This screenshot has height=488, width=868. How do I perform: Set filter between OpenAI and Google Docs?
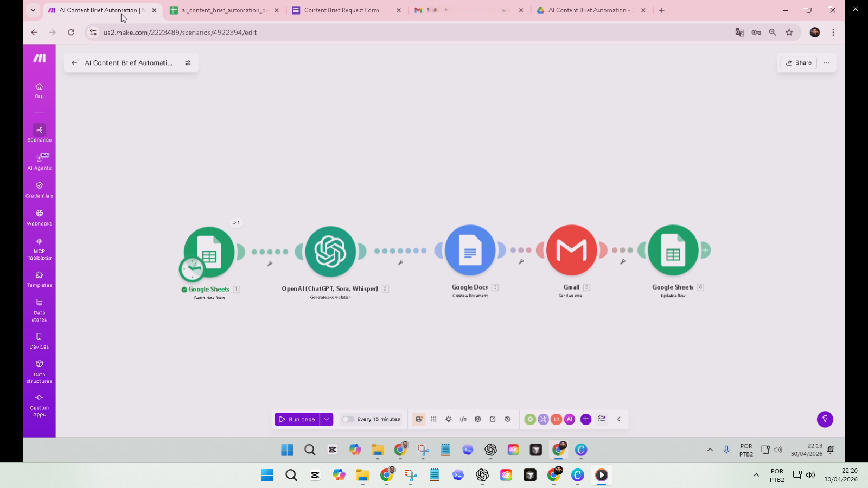pos(400,262)
